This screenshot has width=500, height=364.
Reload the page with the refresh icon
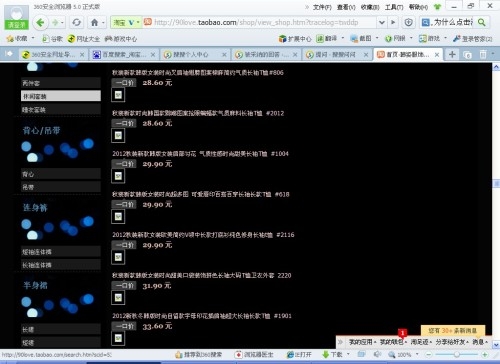(77, 23)
